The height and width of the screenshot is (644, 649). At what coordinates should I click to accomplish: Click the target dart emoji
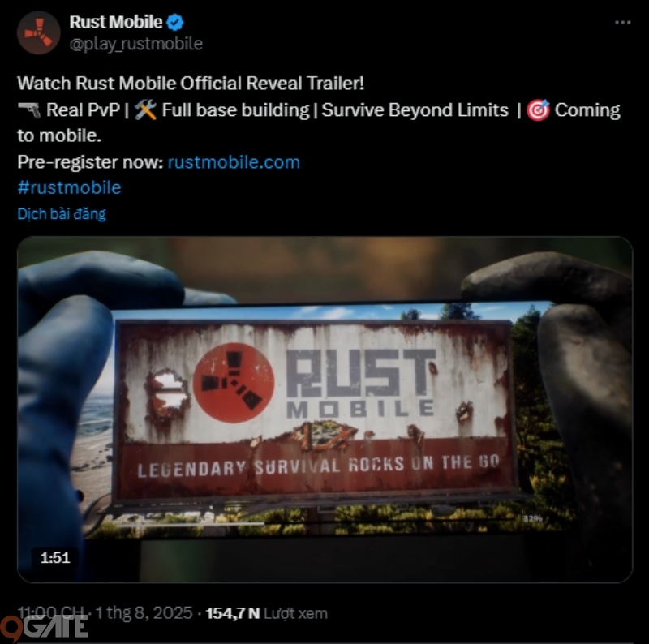(538, 110)
